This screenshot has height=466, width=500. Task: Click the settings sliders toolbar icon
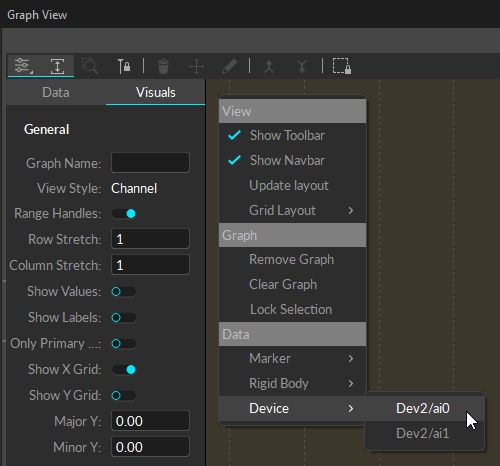pos(23,66)
